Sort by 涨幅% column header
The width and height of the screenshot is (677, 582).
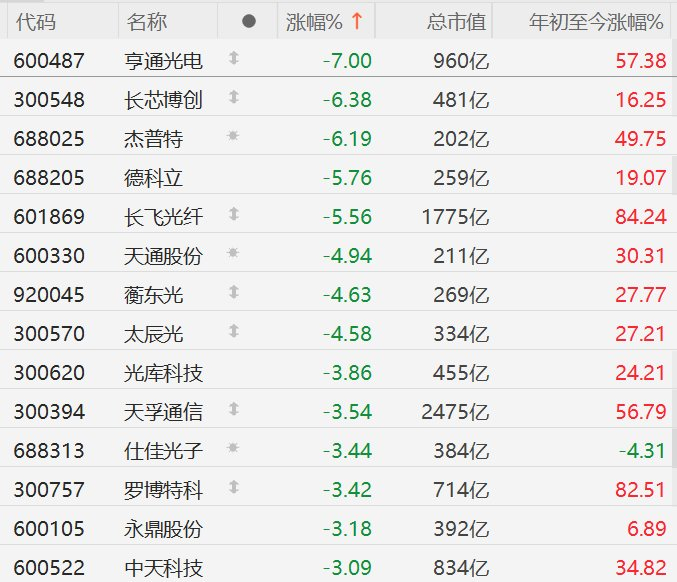pyautogui.click(x=314, y=22)
